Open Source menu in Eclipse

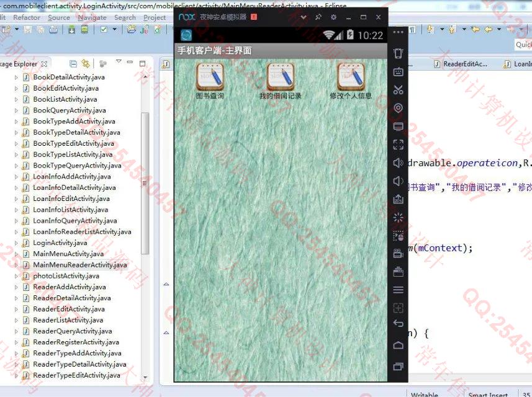click(x=59, y=17)
